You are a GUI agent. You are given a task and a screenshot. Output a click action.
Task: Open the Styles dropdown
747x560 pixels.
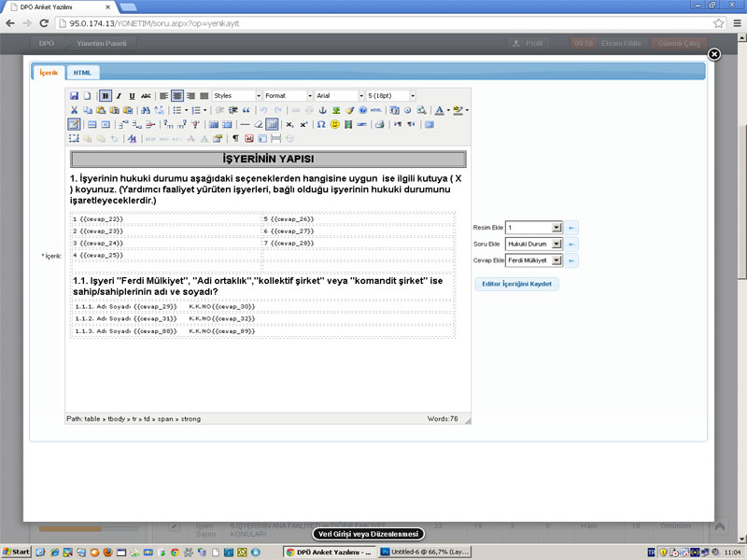[x=237, y=96]
